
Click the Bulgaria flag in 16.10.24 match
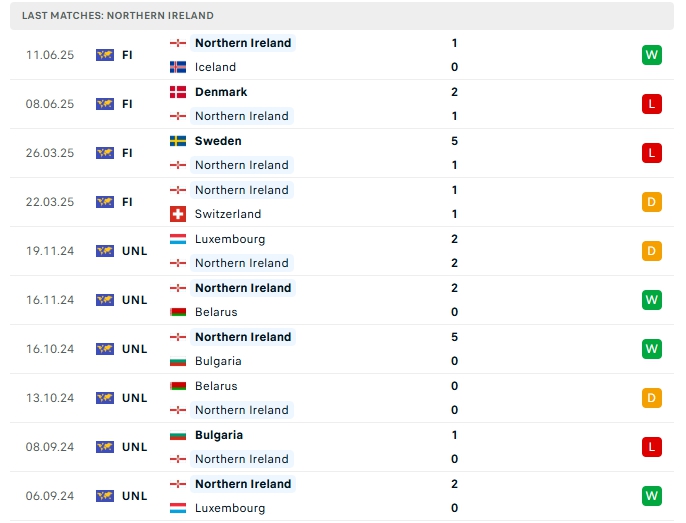click(178, 361)
